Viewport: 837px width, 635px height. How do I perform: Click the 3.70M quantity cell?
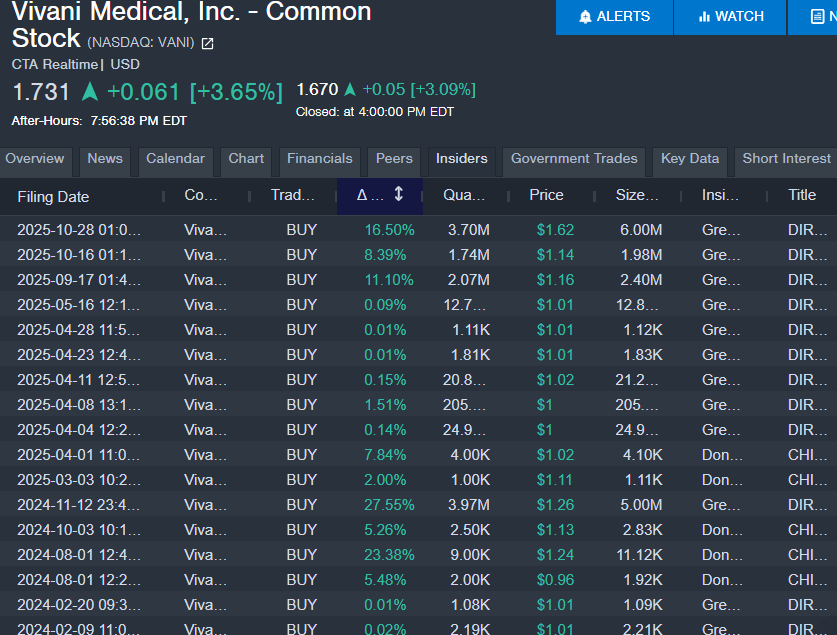click(468, 230)
